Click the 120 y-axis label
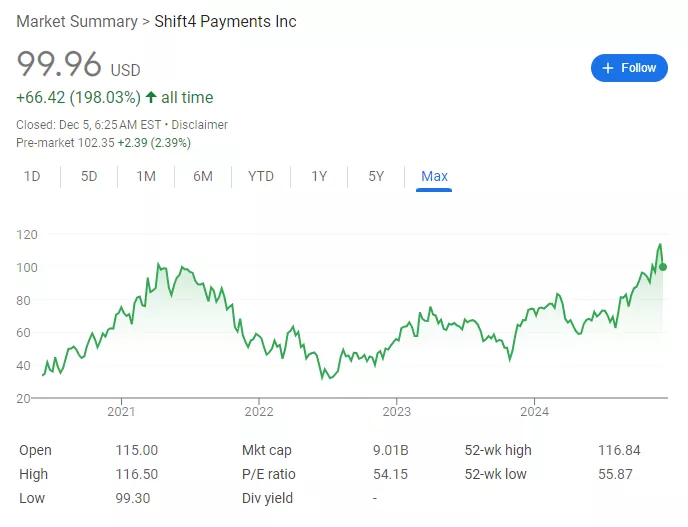This screenshot has width=688, height=527. [27, 235]
